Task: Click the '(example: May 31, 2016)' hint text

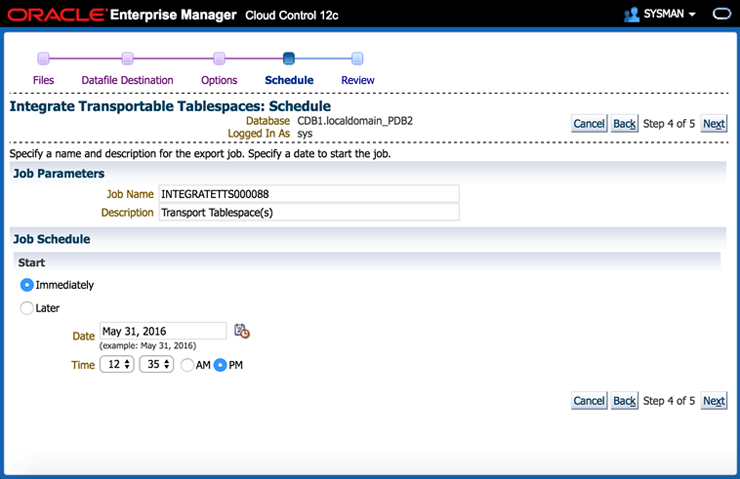Action: click(148, 345)
